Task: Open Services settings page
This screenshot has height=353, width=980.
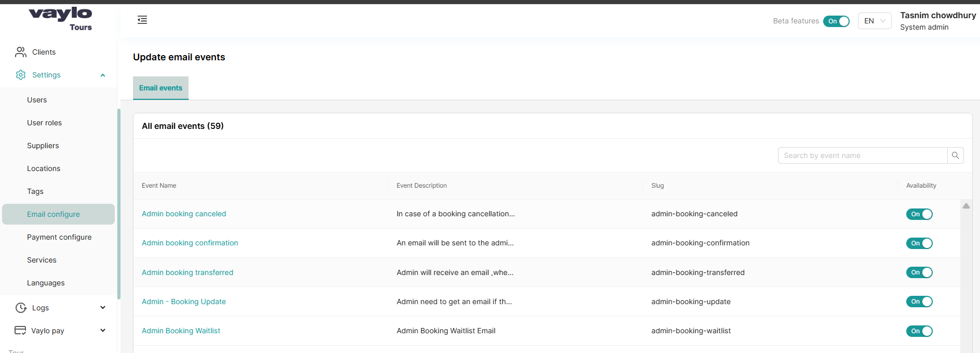Action: (x=42, y=260)
